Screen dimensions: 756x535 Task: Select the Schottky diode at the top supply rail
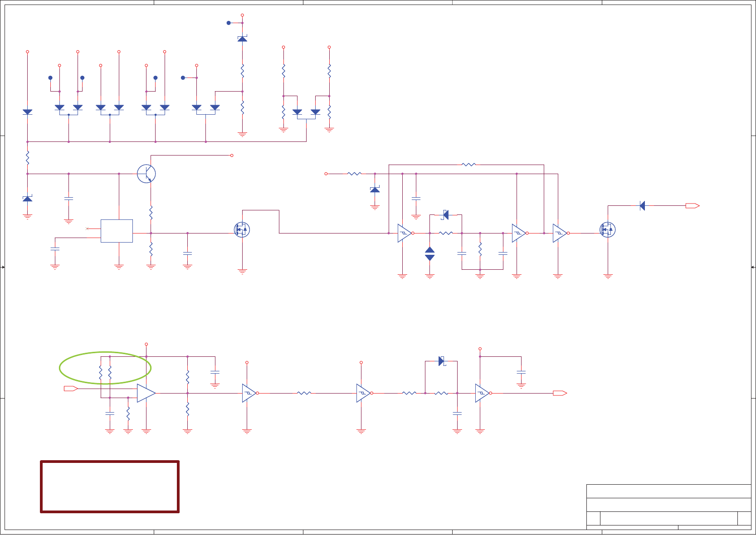(x=242, y=39)
